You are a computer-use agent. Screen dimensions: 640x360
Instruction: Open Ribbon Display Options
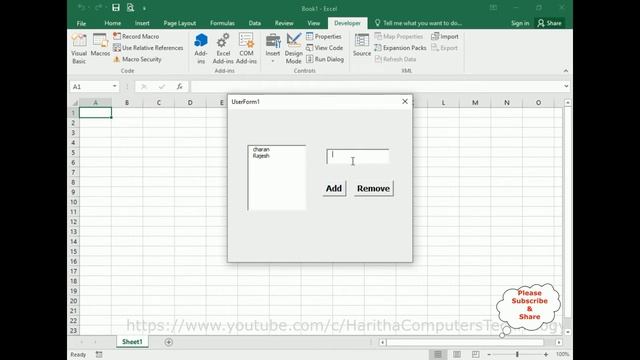pyautogui.click(x=493, y=8)
